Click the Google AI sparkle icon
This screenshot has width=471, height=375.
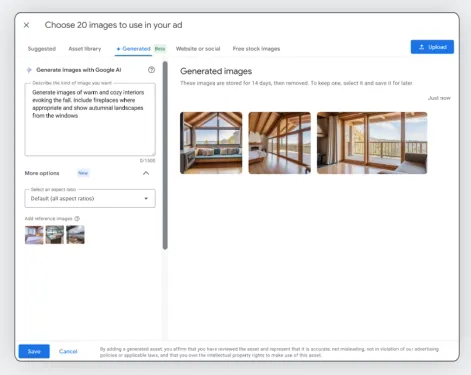[29, 70]
